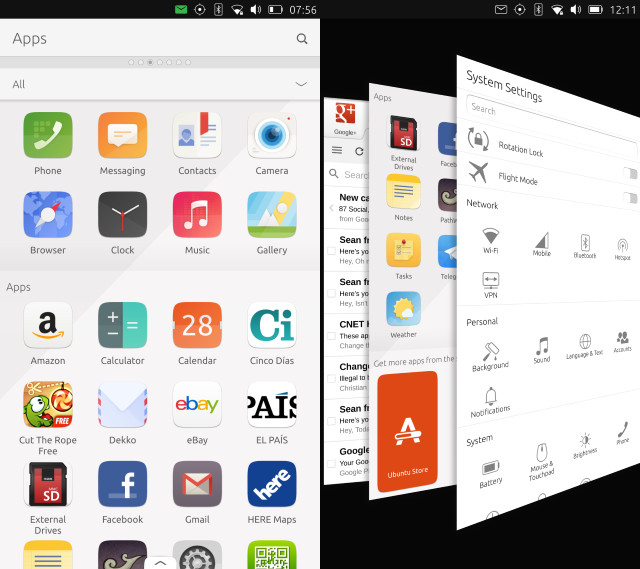Open the Gallery app
The image size is (640, 569).
click(272, 215)
